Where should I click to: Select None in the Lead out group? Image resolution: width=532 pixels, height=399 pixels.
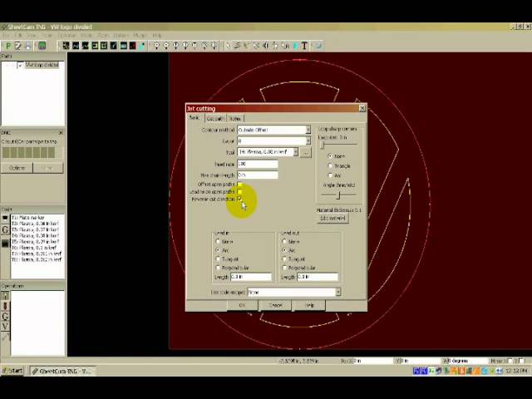284,241
